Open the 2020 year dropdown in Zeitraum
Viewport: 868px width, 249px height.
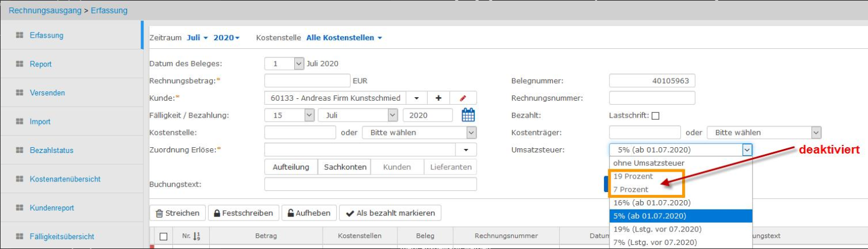tap(227, 38)
